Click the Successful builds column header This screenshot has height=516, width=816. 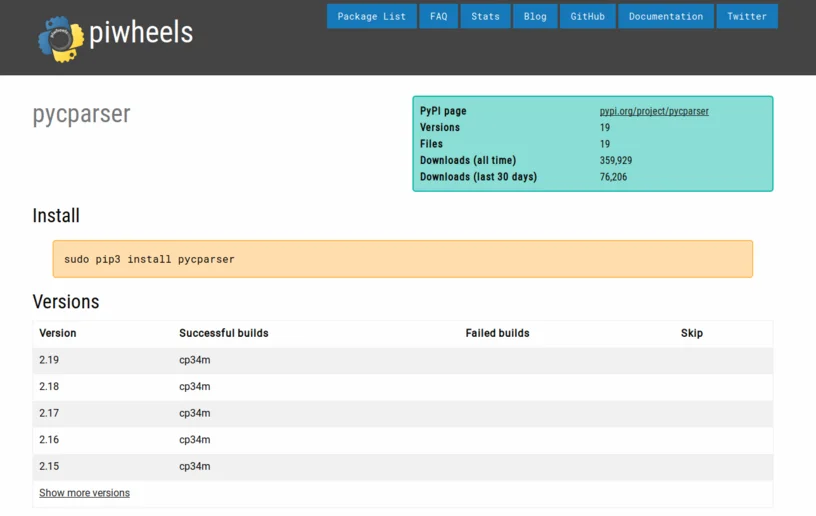coord(224,333)
